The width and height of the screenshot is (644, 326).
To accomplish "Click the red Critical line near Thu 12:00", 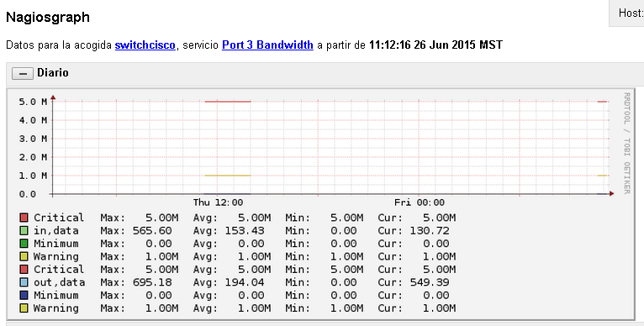I will [x=228, y=102].
